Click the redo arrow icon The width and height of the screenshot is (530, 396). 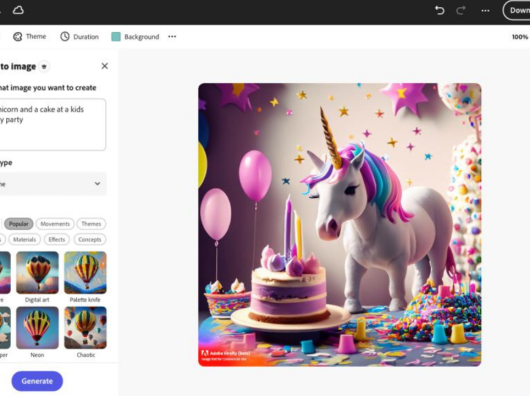(x=461, y=10)
